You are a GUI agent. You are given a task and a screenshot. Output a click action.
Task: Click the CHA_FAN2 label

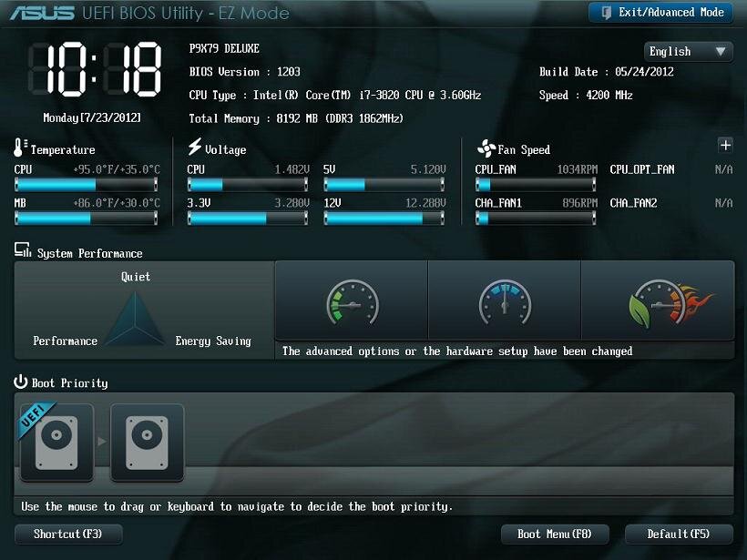tap(634, 203)
